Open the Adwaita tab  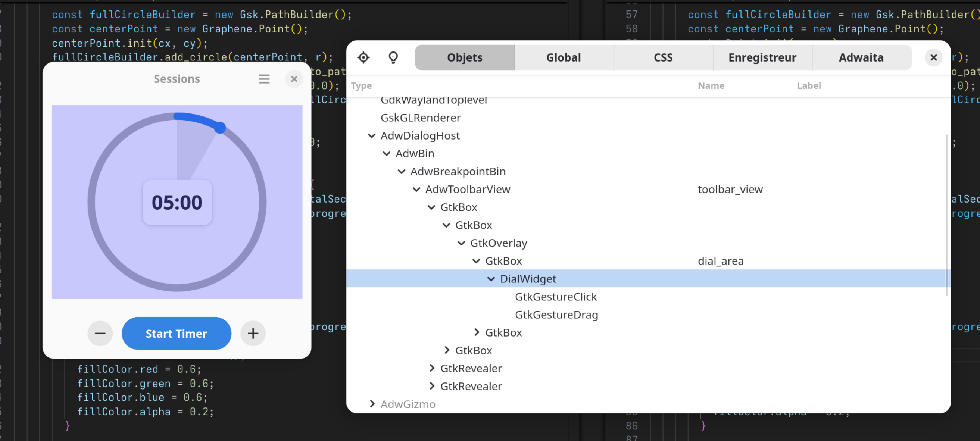(861, 57)
